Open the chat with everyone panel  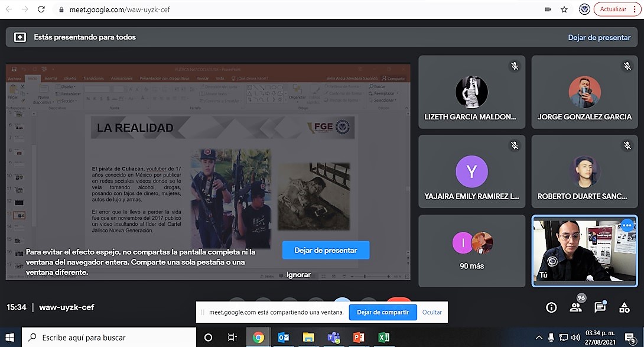(600, 307)
